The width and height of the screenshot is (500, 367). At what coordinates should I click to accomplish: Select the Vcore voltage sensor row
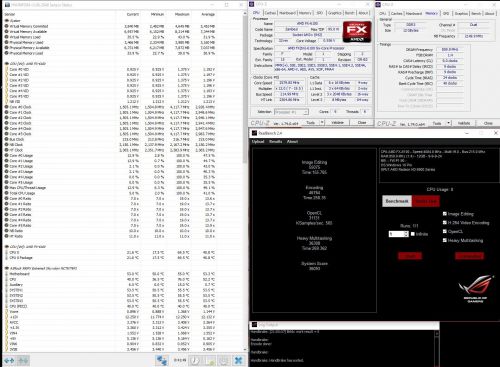point(110,311)
